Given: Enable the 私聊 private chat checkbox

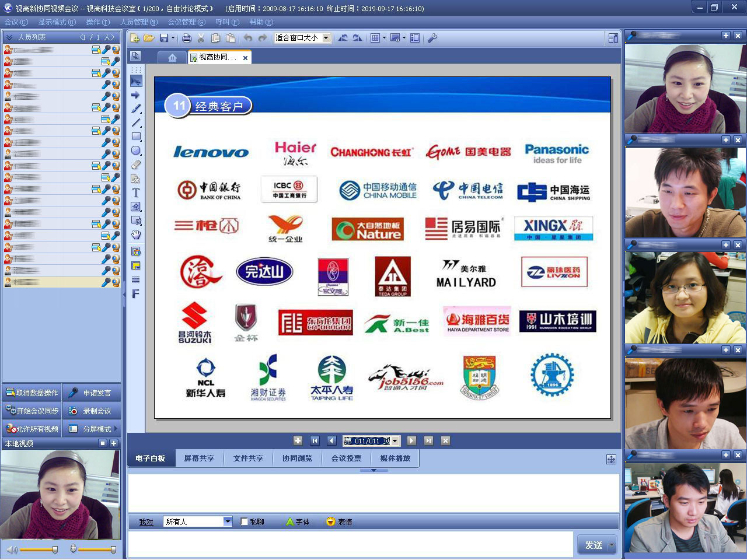Looking at the screenshot, I should 245,521.
